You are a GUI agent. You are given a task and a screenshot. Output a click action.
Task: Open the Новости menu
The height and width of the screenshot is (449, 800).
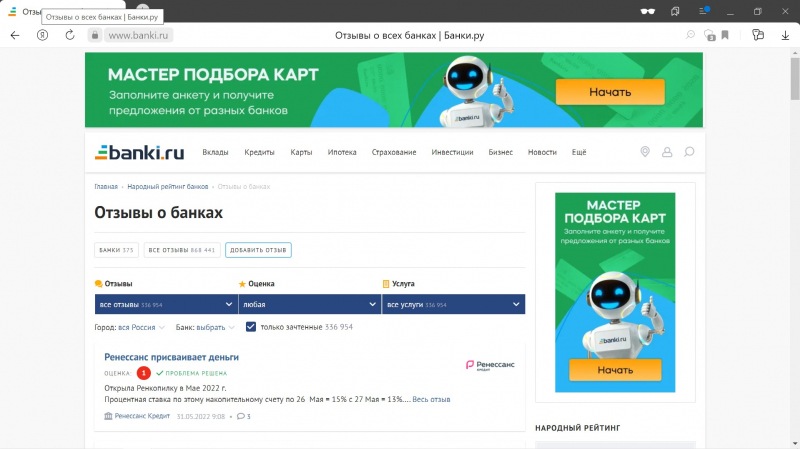pyautogui.click(x=542, y=152)
